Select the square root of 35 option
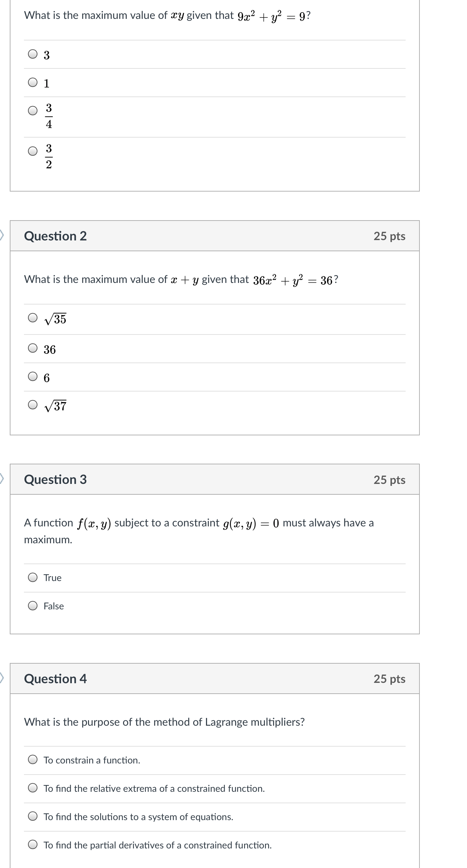This screenshot has width=467, height=868. pyautogui.click(x=33, y=318)
